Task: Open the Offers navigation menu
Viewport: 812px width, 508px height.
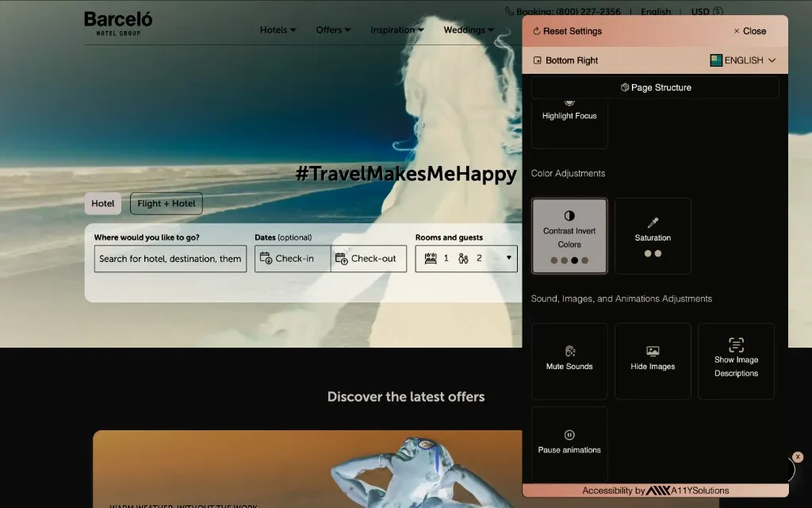Action: 333,30
